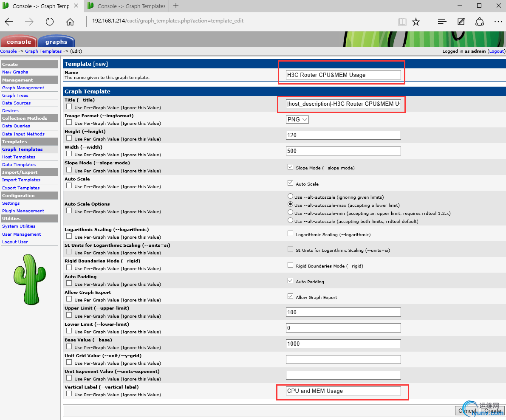This screenshot has height=420, width=506.
Task: Click the Title input field
Action: click(x=343, y=104)
